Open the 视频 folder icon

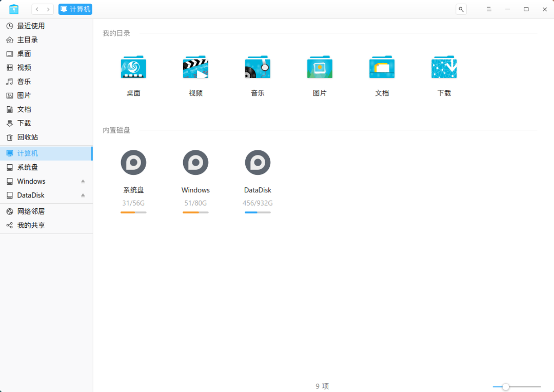point(195,67)
